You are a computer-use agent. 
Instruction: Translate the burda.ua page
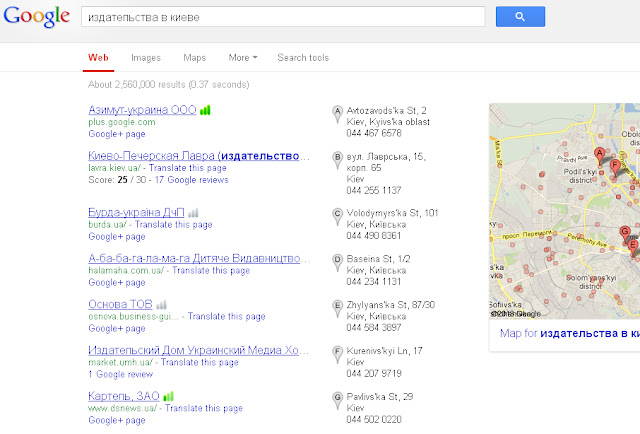[x=173, y=225]
